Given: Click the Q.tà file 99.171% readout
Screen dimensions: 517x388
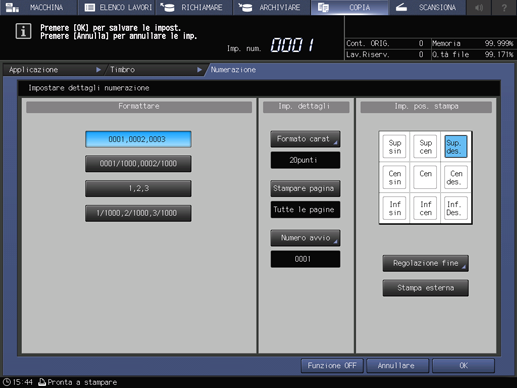Looking at the screenshot, I should point(473,54).
